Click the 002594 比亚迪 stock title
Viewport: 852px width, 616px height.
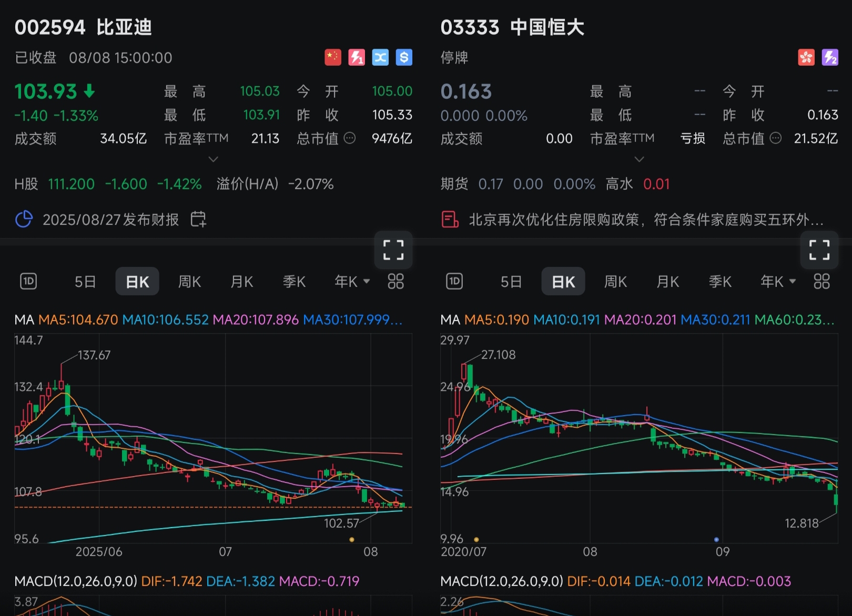click(84, 27)
